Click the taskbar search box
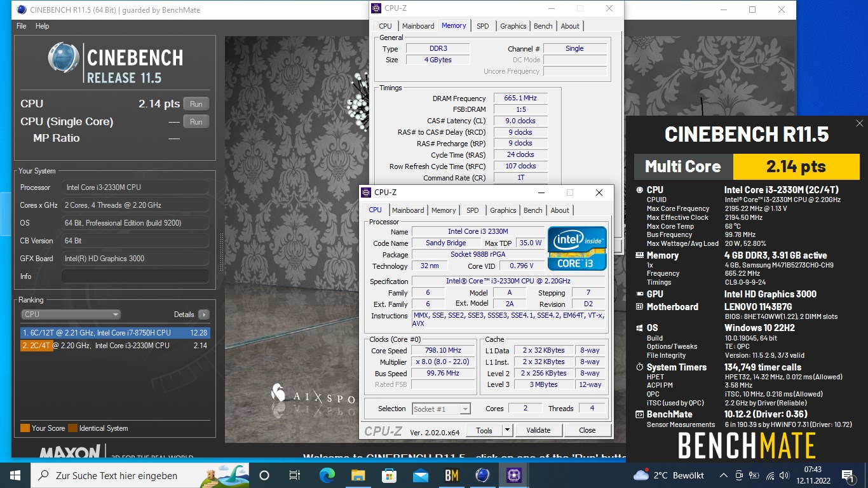This screenshot has width=868, height=488. [140, 475]
